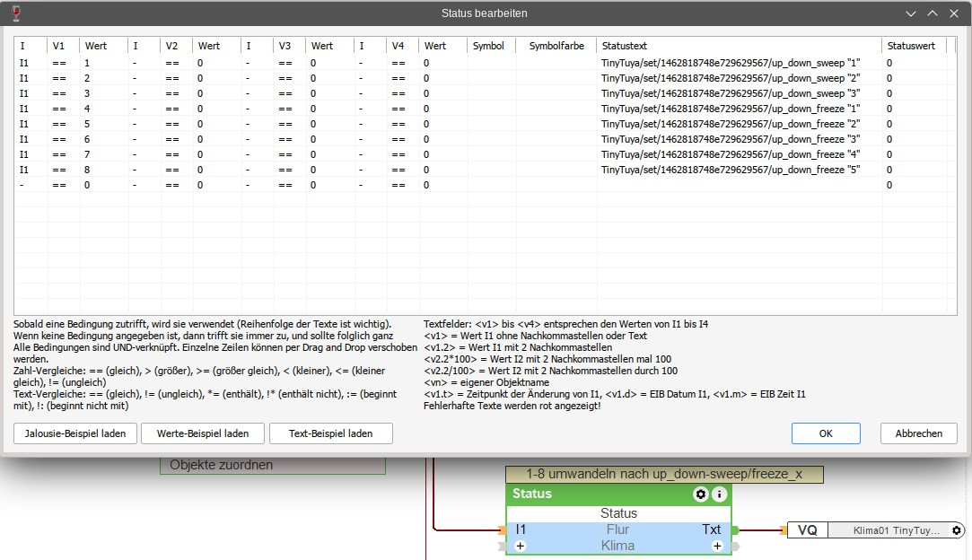Click first Wert cell with value 4
The height and width of the screenshot is (560, 972).
coord(103,109)
